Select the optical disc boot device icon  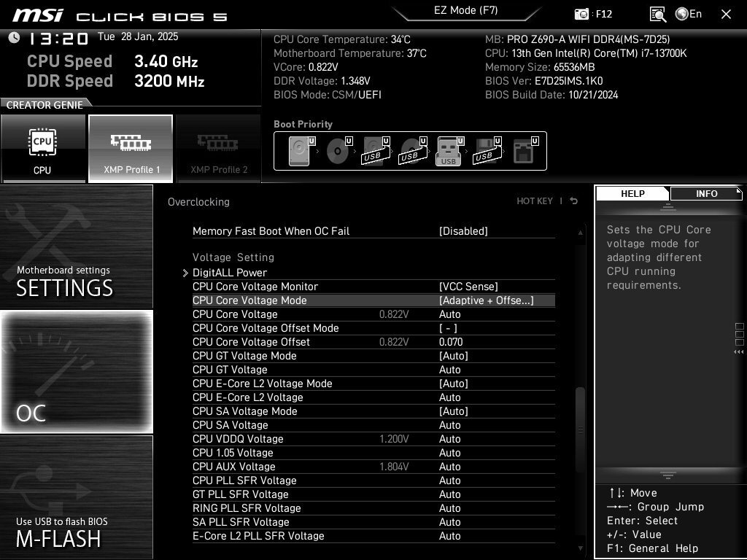(338, 151)
